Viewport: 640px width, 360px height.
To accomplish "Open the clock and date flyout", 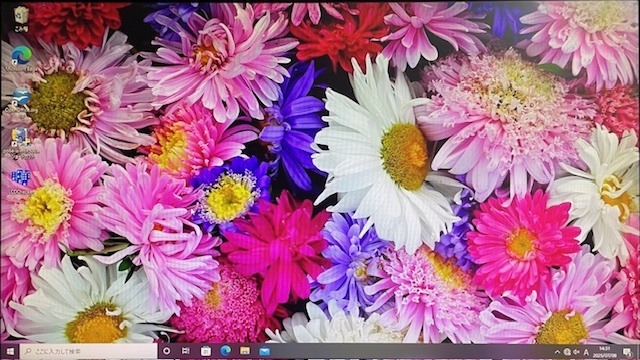I will coord(604,352).
